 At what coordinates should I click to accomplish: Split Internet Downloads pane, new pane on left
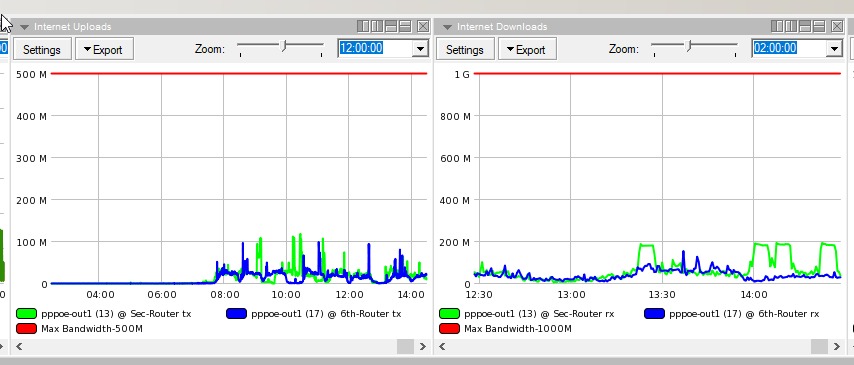[777, 26]
